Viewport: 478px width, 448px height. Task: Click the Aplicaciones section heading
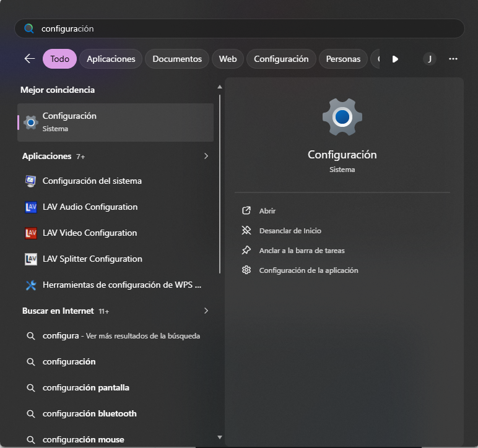point(46,156)
